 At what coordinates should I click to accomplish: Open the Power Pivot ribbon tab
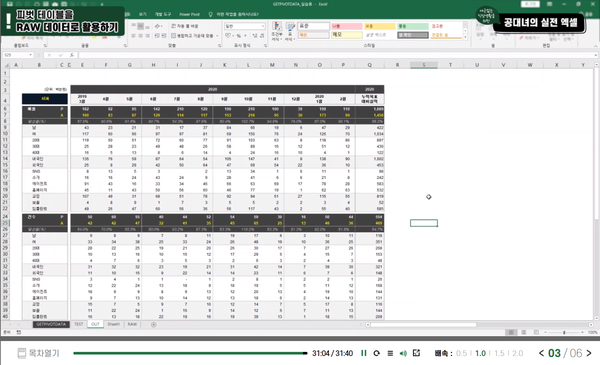click(x=189, y=15)
